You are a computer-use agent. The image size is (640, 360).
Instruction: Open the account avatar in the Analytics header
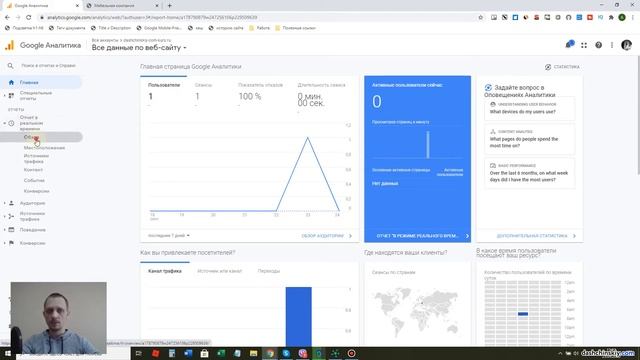[626, 45]
